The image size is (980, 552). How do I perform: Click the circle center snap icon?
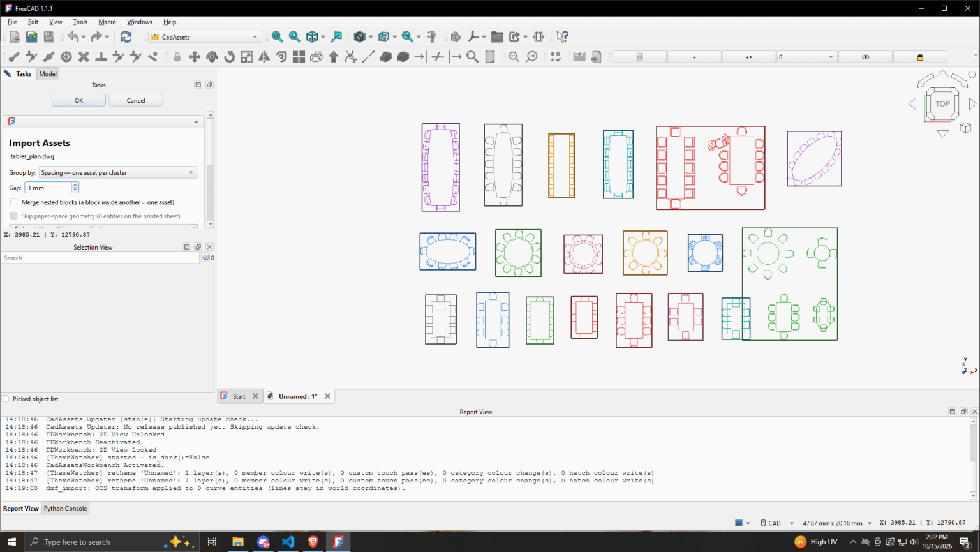66,57
